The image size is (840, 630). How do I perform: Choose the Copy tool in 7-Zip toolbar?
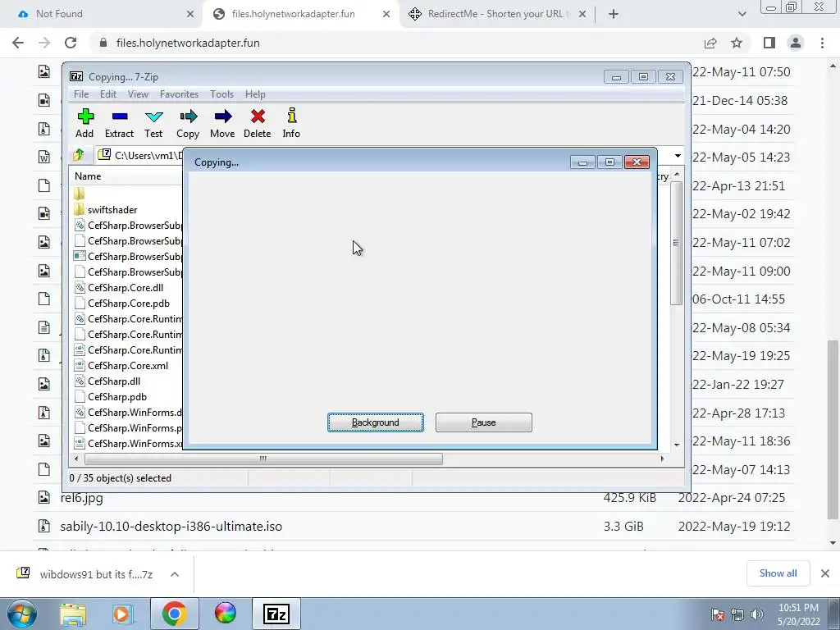(x=188, y=123)
